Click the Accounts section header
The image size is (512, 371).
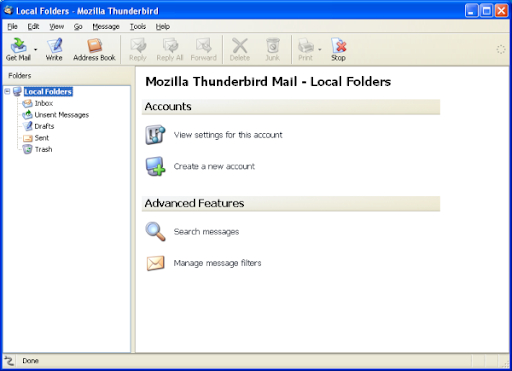(291, 107)
